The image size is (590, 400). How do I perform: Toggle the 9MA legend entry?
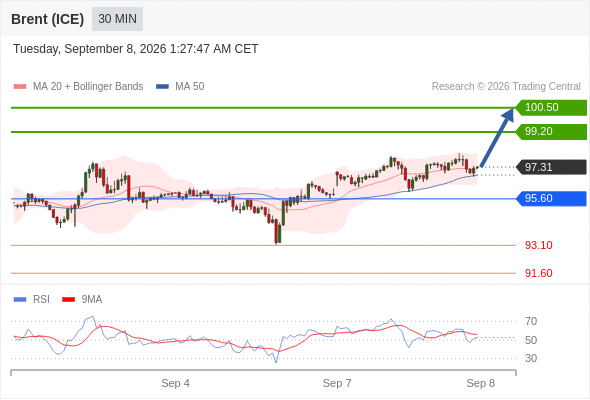pos(82,300)
